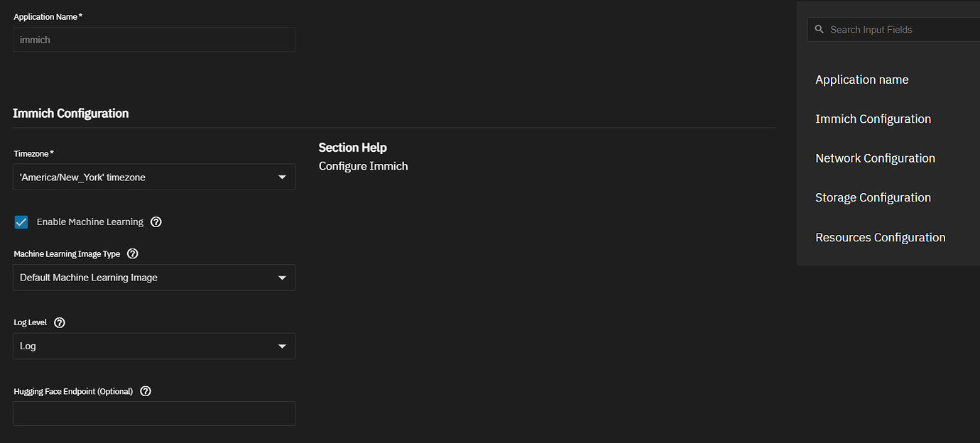Click the magnifying glass search icon
Image resolution: width=980 pixels, height=443 pixels.
[819, 30]
